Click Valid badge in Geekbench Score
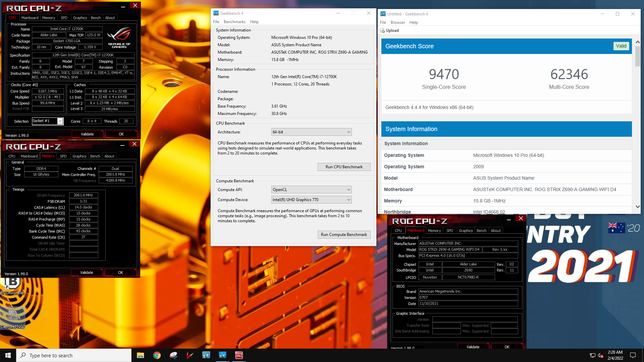 [x=621, y=46]
